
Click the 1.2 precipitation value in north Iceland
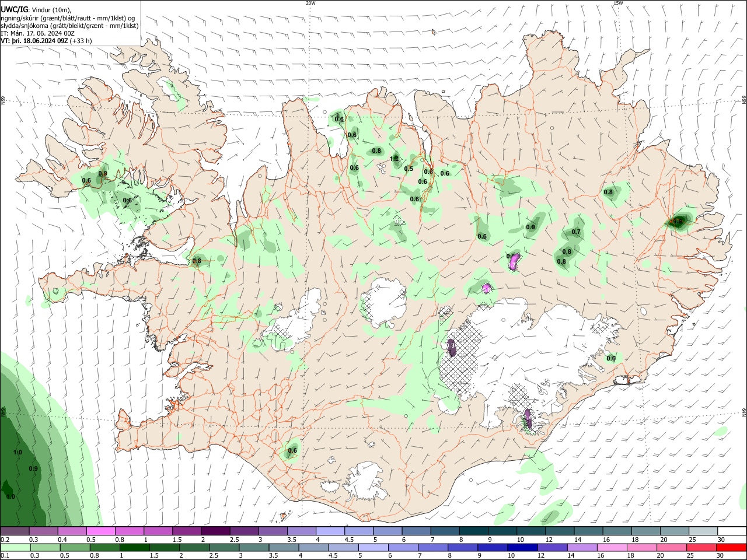(394, 159)
